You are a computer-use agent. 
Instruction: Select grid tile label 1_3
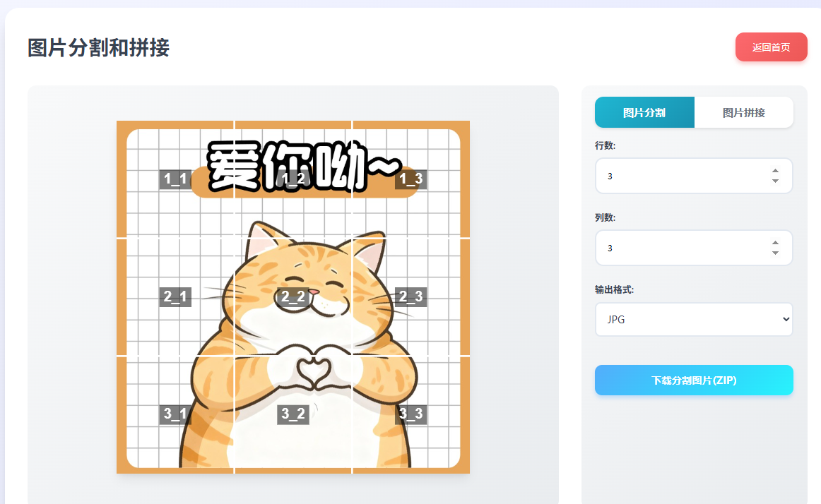point(410,179)
